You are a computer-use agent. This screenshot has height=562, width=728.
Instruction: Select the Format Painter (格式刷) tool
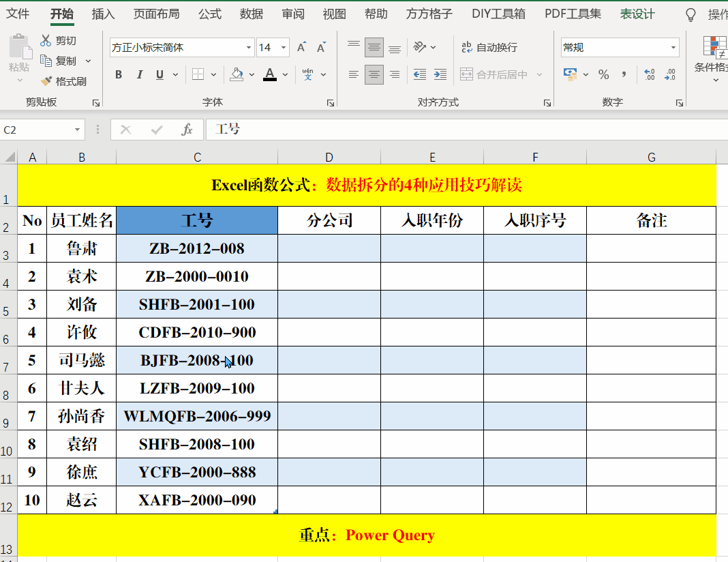pyautogui.click(x=46, y=82)
